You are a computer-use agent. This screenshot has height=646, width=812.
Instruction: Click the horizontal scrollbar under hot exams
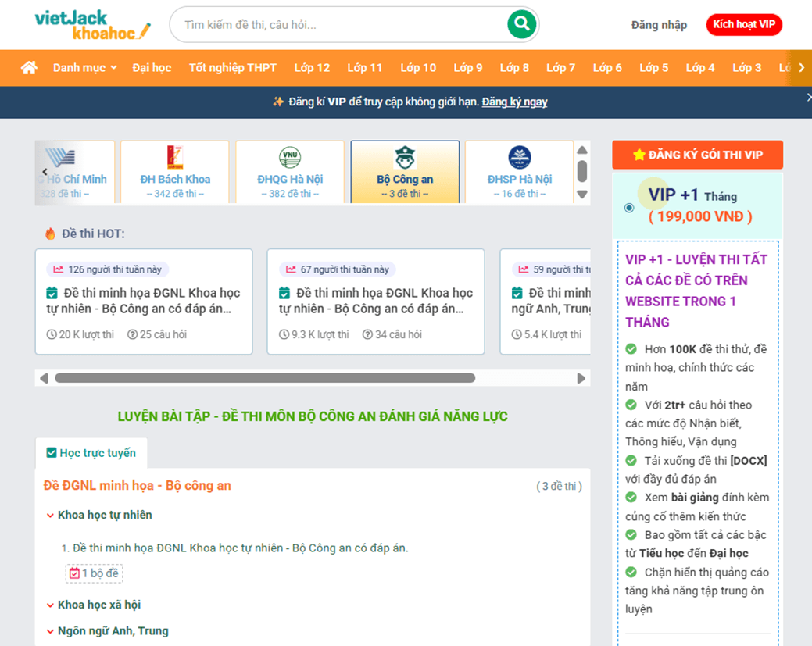click(x=265, y=378)
